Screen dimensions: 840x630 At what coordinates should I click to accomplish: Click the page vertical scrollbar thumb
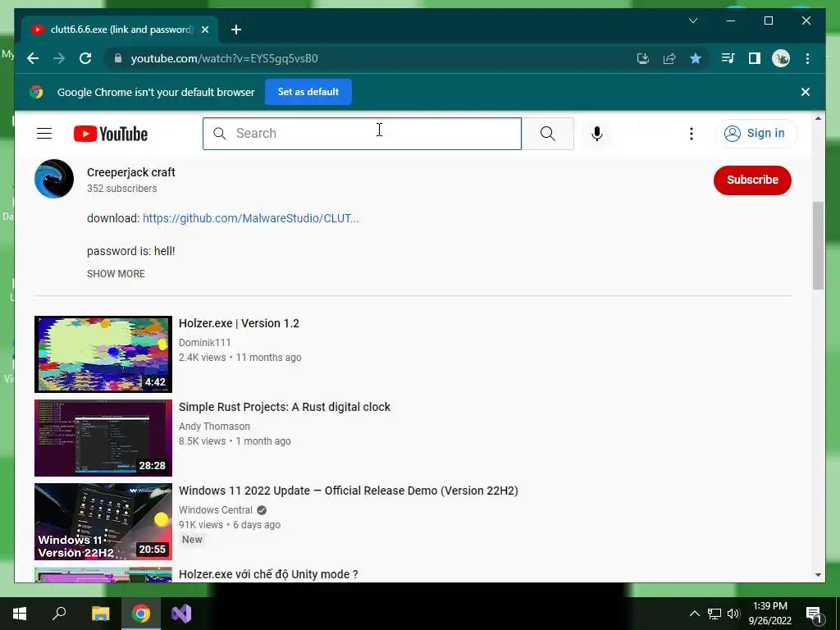pyautogui.click(x=818, y=245)
